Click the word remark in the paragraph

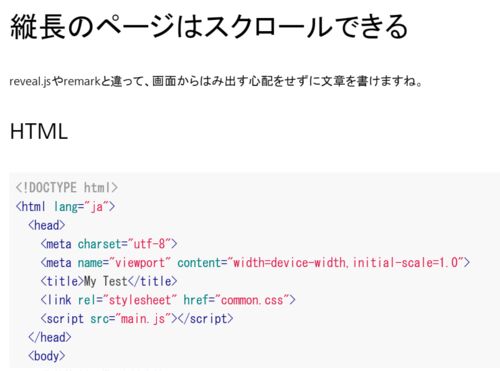point(82,81)
